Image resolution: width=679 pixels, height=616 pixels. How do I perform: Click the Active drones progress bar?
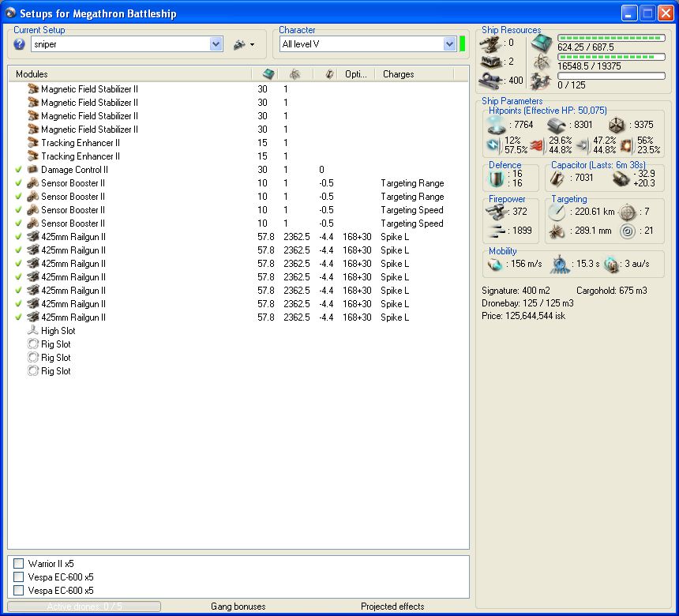pos(84,607)
